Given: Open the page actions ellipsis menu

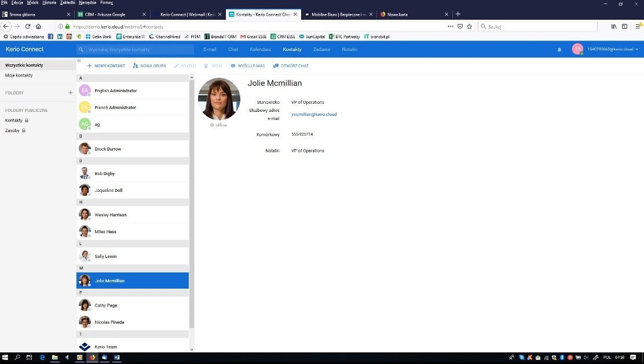Looking at the screenshot, I should click(450, 26).
